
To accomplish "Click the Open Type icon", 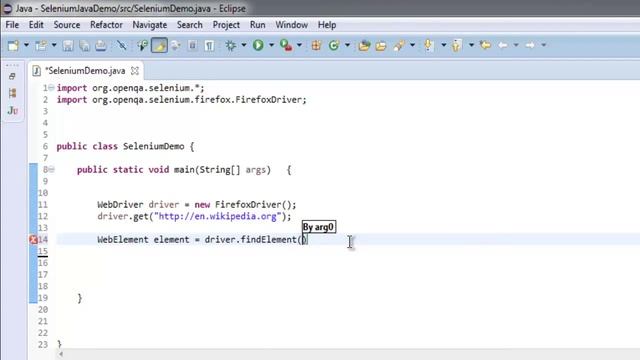I will tap(364, 45).
